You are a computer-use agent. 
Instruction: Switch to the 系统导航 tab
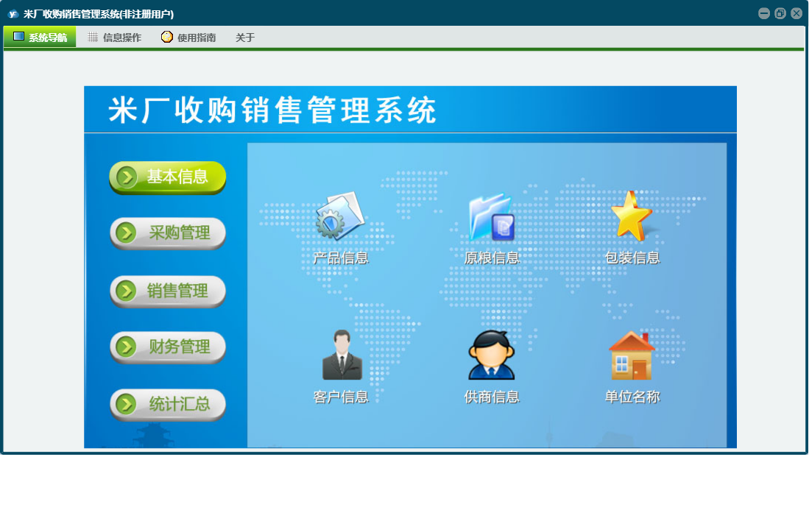[x=40, y=37]
